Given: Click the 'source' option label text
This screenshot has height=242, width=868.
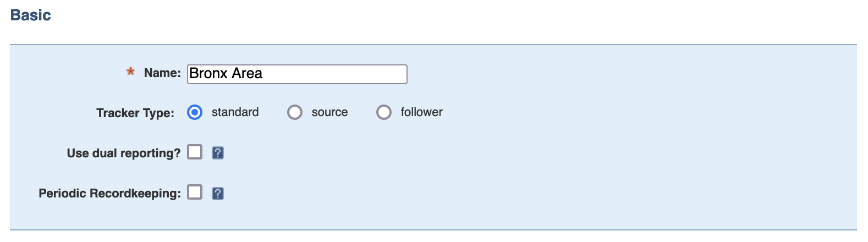Looking at the screenshot, I should click(329, 112).
